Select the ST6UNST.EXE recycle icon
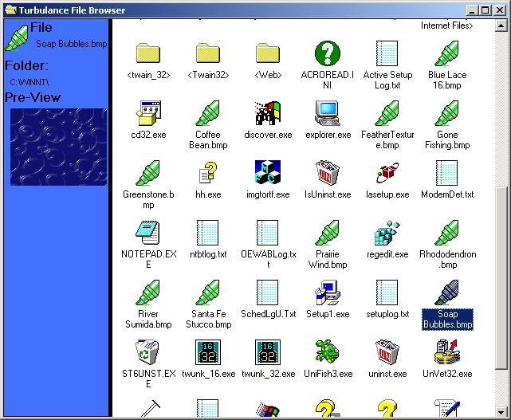This screenshot has height=420, width=511. [147, 351]
